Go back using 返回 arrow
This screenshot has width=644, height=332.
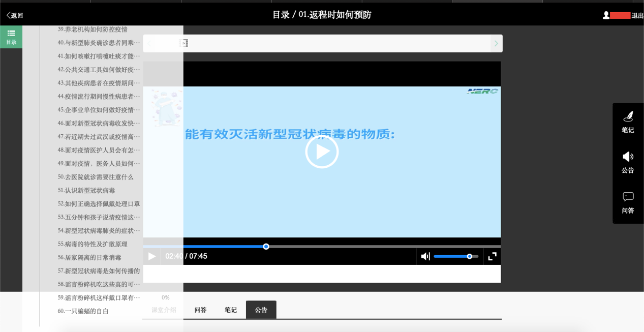tap(15, 15)
